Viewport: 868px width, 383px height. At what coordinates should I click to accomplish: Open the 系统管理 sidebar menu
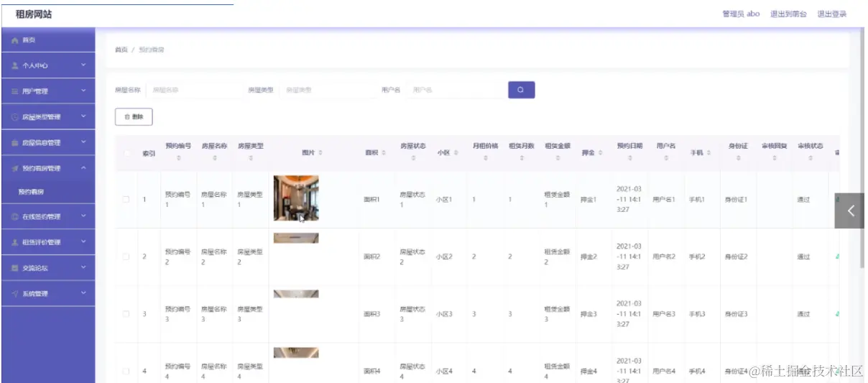click(x=47, y=293)
